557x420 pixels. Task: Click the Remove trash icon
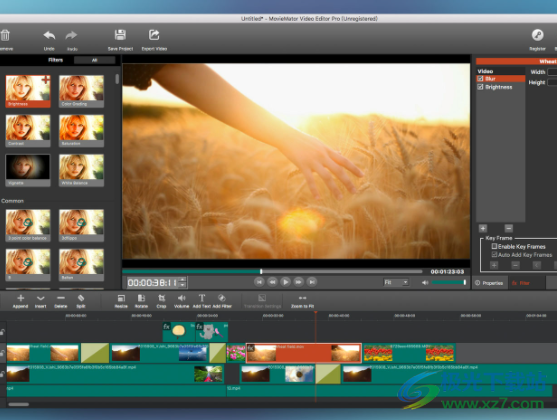[x=5, y=35]
